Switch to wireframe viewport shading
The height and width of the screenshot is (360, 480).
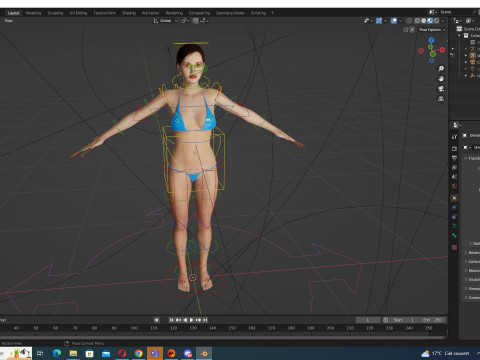417,21
